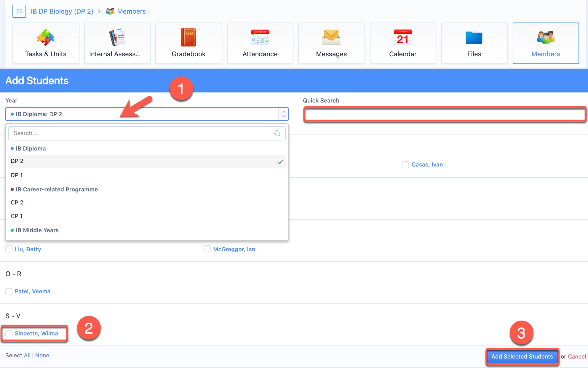Click the Cancel link
The width and height of the screenshot is (588, 368).
pyautogui.click(x=577, y=356)
